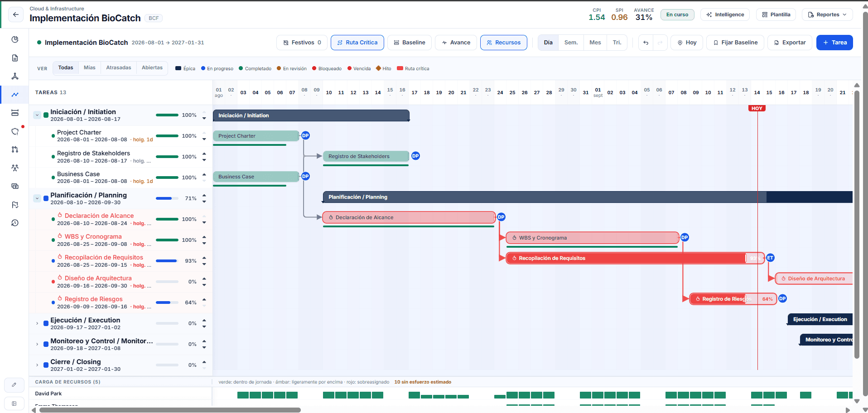Select the Abiertas filter tab
The width and height of the screenshot is (868, 413).
[152, 68]
